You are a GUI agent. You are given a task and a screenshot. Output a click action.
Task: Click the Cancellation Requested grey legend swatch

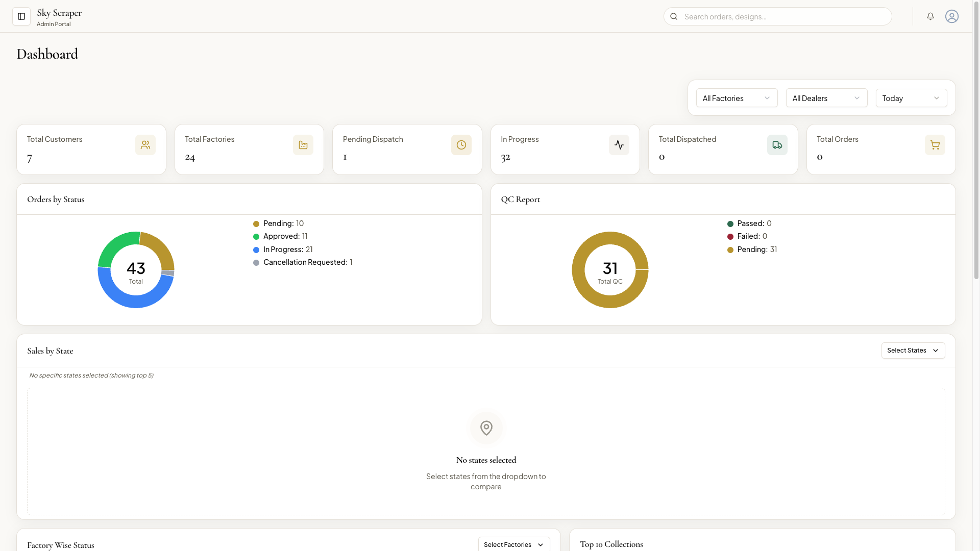[256, 263]
